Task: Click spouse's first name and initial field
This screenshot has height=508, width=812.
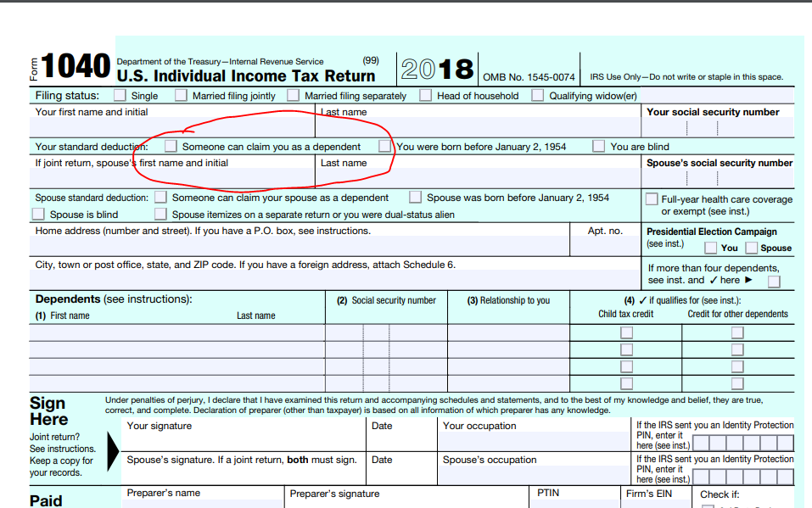Action: (x=172, y=178)
